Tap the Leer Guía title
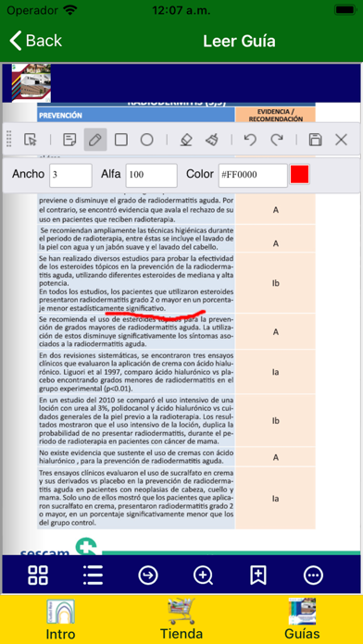This screenshot has width=363, height=644. [239, 41]
